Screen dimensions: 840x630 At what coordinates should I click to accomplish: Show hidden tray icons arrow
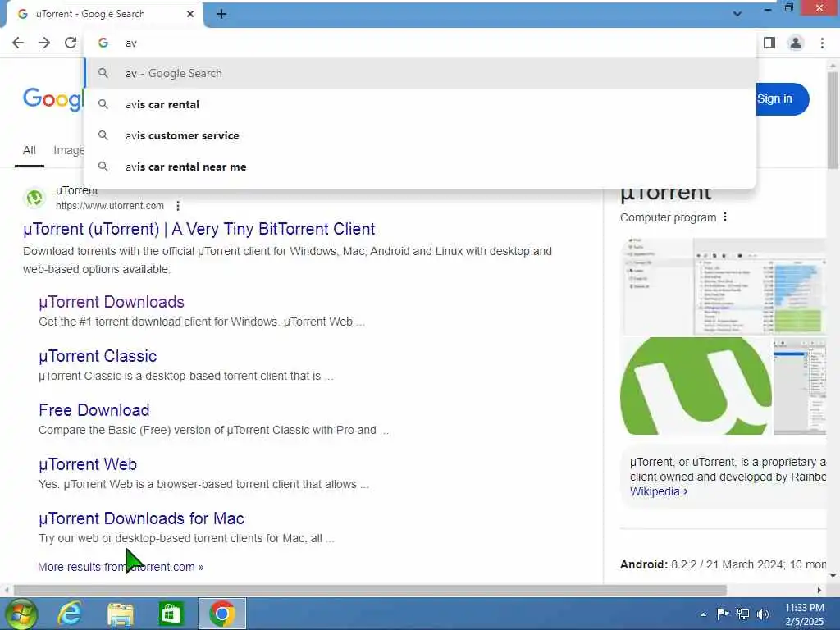coord(703,614)
